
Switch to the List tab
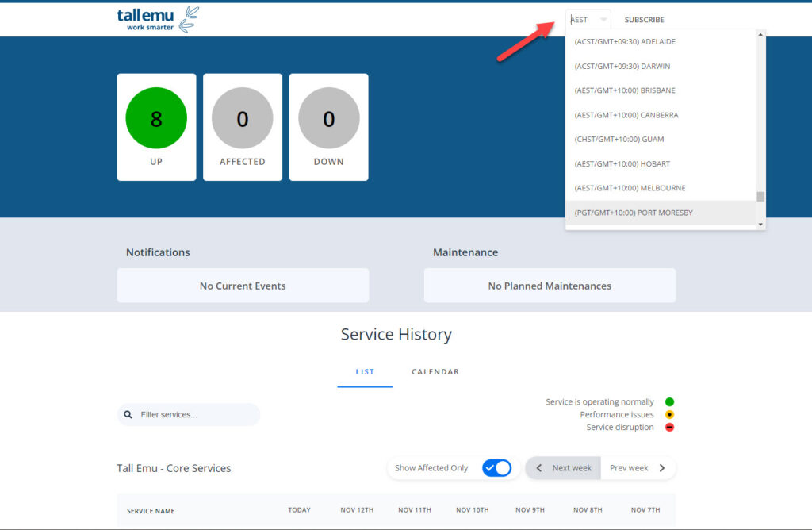[365, 371]
